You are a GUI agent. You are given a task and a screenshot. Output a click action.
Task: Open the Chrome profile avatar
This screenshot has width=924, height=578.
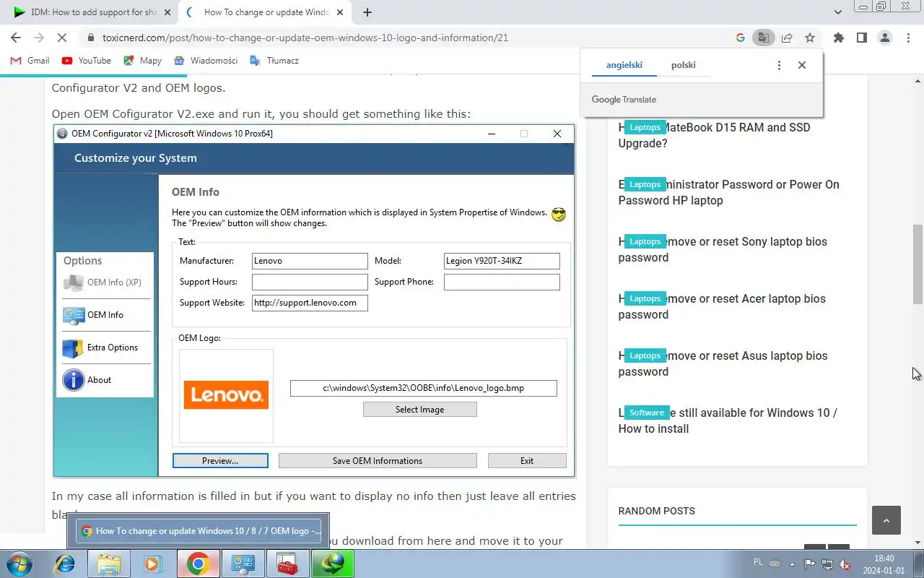(884, 38)
